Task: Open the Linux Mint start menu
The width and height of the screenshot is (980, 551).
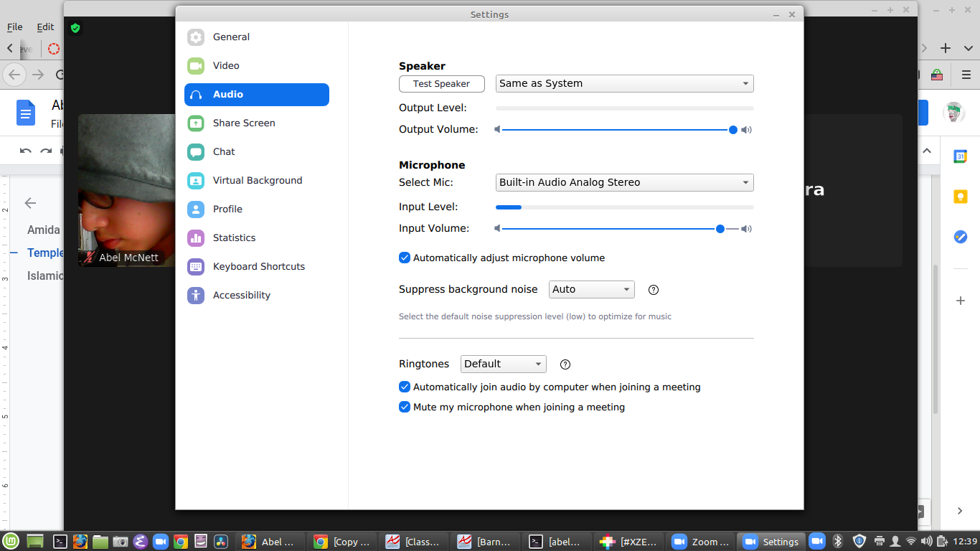Action: tap(10, 541)
